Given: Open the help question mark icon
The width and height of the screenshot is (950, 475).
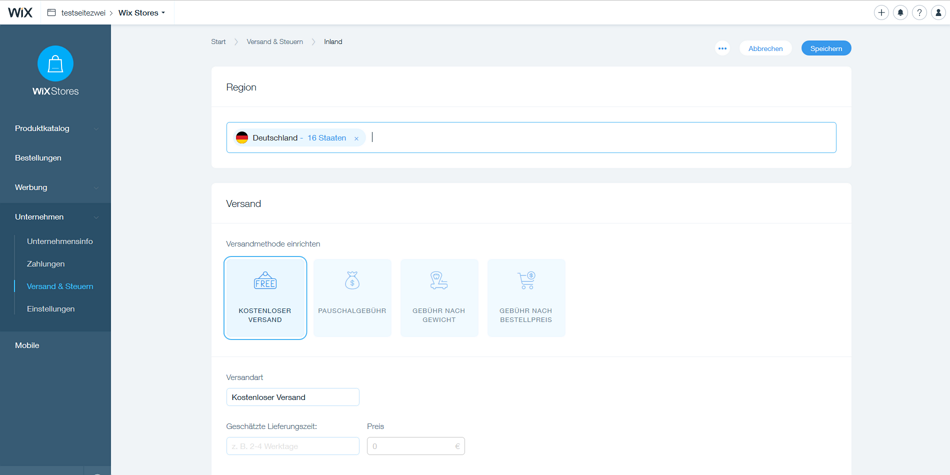Looking at the screenshot, I should 919,13.
